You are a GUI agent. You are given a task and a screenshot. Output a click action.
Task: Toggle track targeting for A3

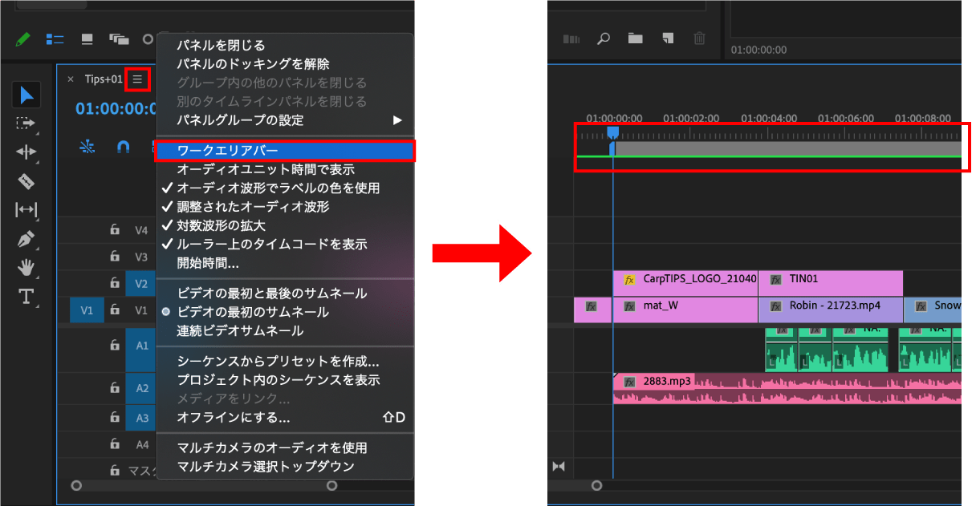coord(141,417)
